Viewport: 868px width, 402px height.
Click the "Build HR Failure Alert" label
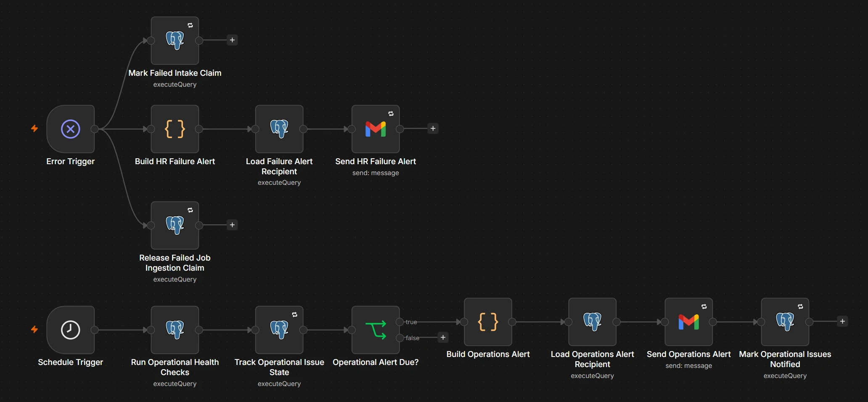[175, 161]
